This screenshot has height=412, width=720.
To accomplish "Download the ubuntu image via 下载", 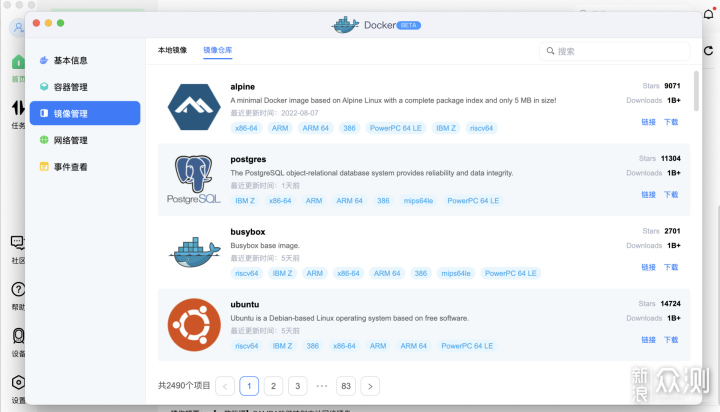I will tap(671, 339).
